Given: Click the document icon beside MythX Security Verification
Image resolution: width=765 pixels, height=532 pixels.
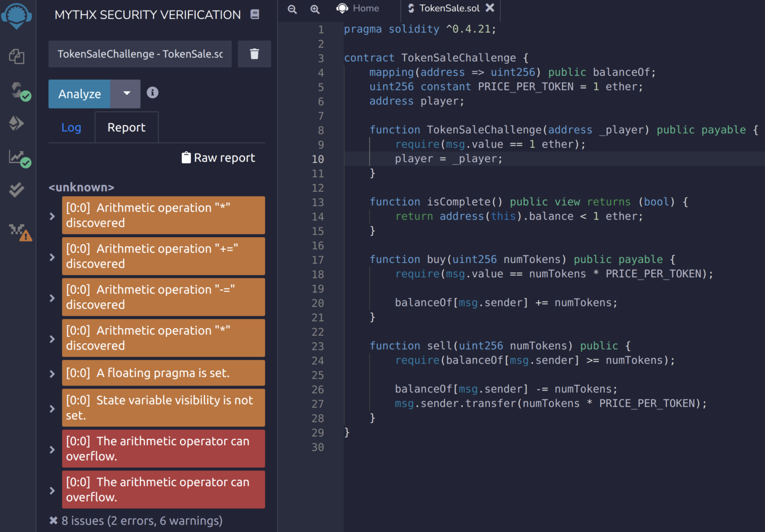Looking at the screenshot, I should [x=255, y=14].
